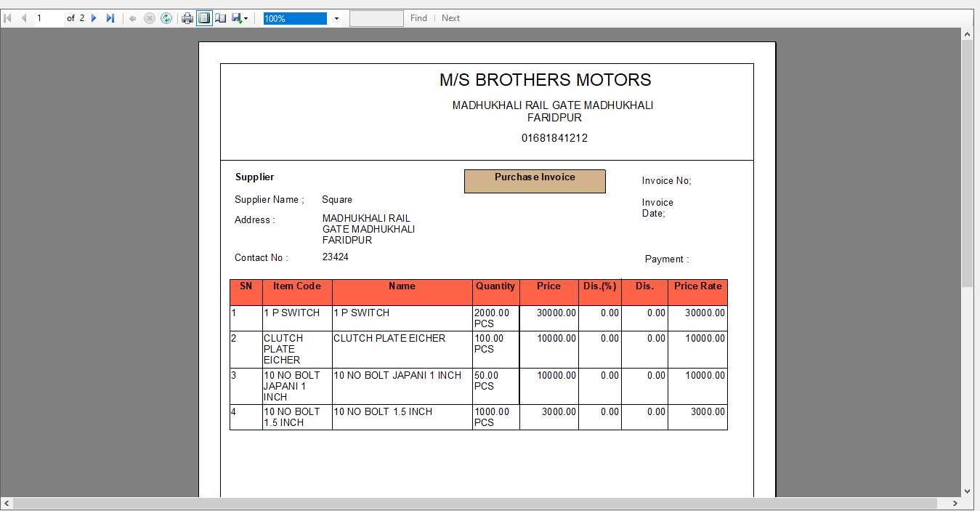Click the find text search box

pyautogui.click(x=376, y=18)
